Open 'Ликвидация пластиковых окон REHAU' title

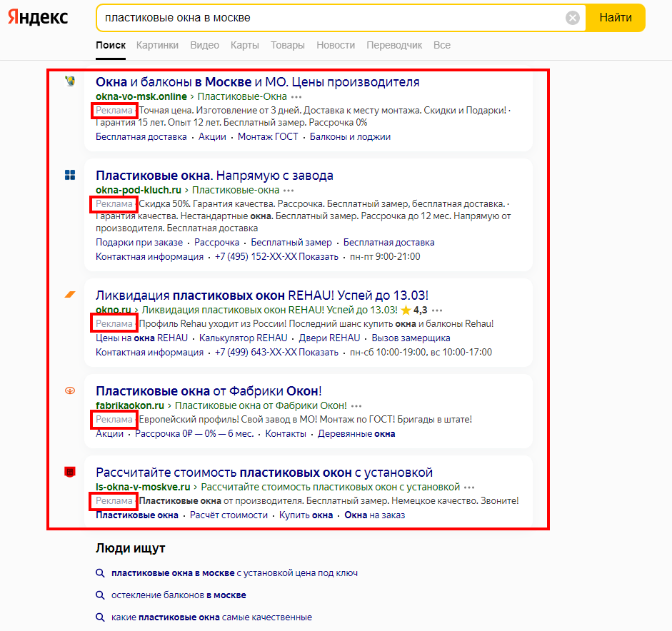(x=262, y=295)
